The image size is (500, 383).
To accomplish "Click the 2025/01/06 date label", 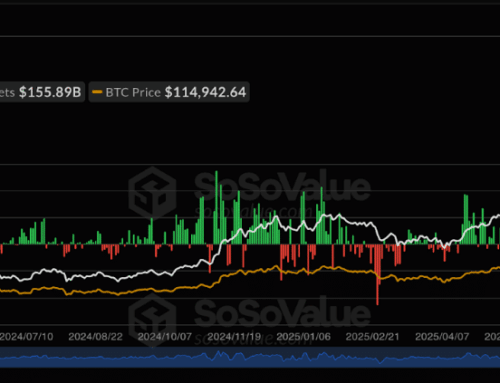I will [303, 337].
